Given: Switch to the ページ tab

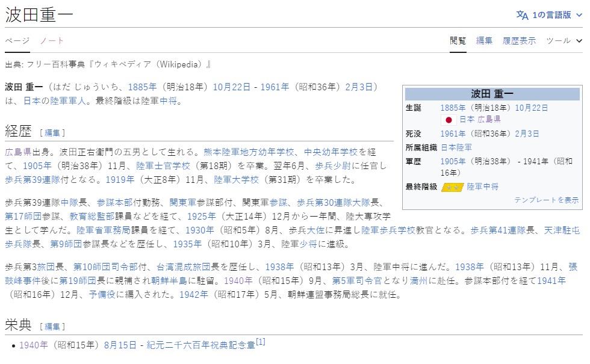Looking at the screenshot, I should pyautogui.click(x=17, y=41).
